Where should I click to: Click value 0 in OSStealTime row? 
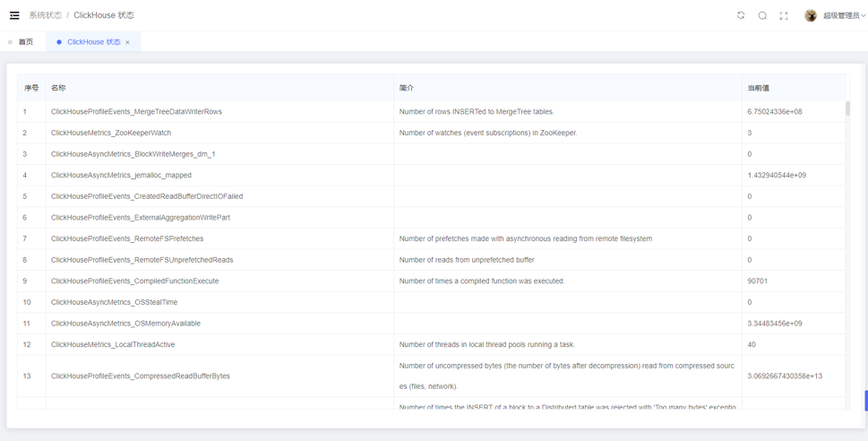[x=750, y=302]
